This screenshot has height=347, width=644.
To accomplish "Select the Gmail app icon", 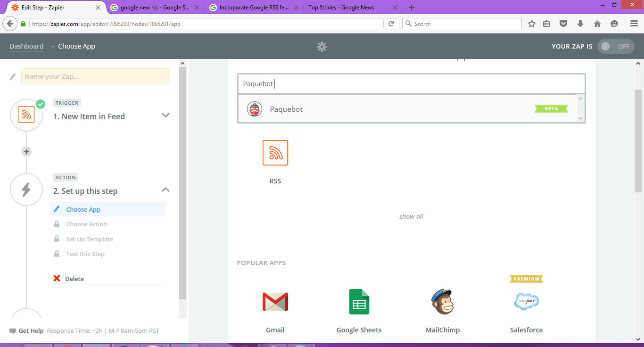I will [275, 302].
